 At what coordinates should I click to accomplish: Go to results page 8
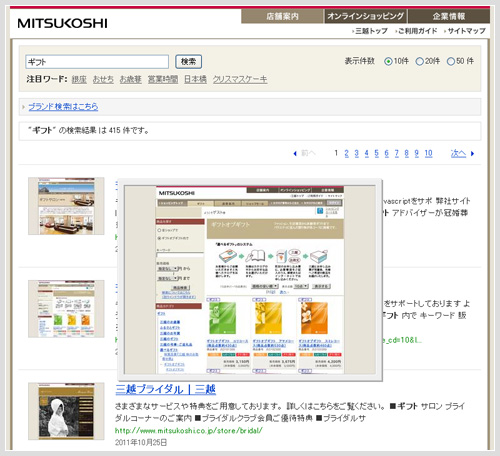tap(406, 153)
